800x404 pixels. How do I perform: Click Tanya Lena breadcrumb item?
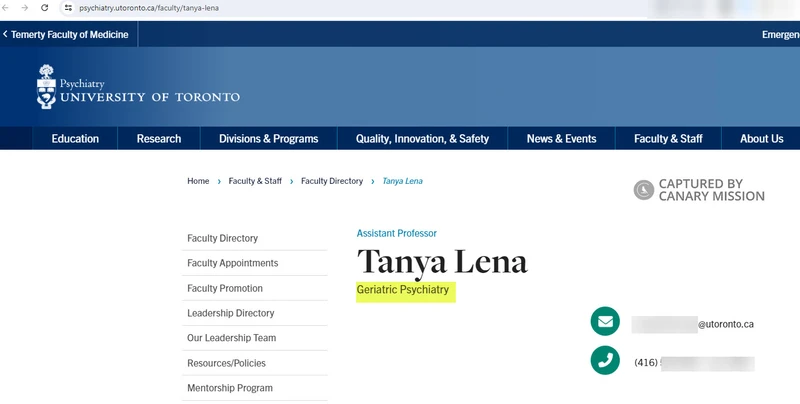(x=403, y=181)
